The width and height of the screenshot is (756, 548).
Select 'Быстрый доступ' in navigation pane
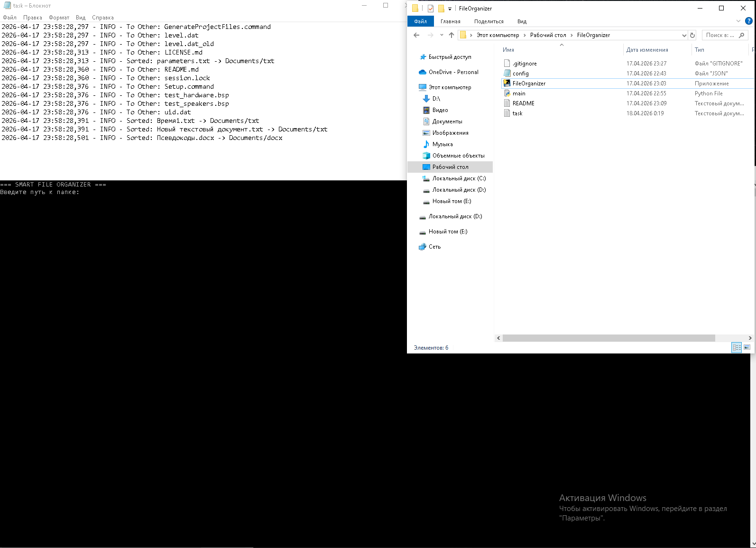[450, 57]
